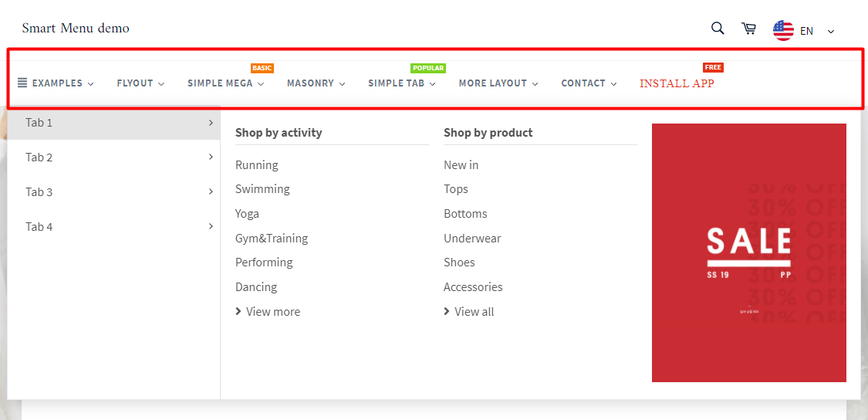868x420 pixels.
Task: Open the search magnifier icon
Action: tap(718, 29)
